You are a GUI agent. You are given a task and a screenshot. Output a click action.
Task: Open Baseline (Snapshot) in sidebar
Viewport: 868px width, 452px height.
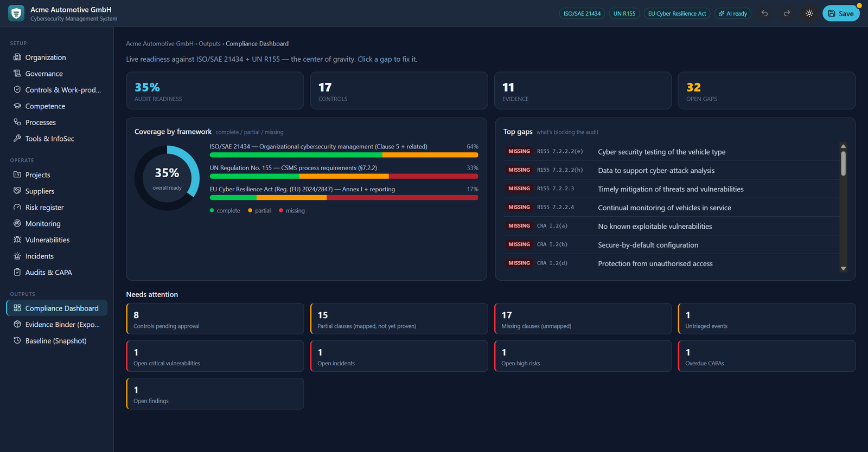point(57,341)
